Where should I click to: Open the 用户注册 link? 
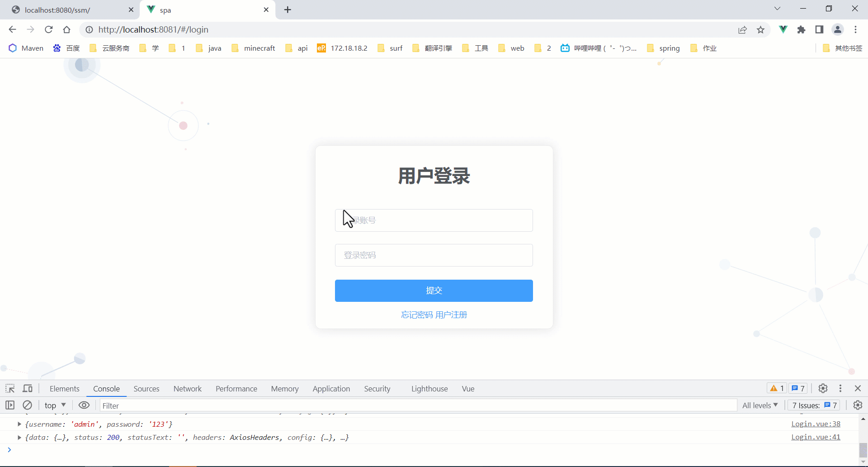coord(451,315)
